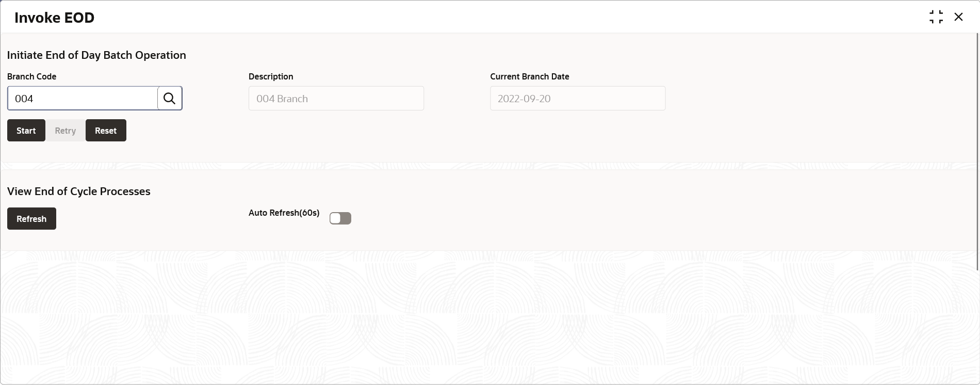The height and width of the screenshot is (385, 980).
Task: Refresh the End of Cycle processes
Action: tap(31, 218)
